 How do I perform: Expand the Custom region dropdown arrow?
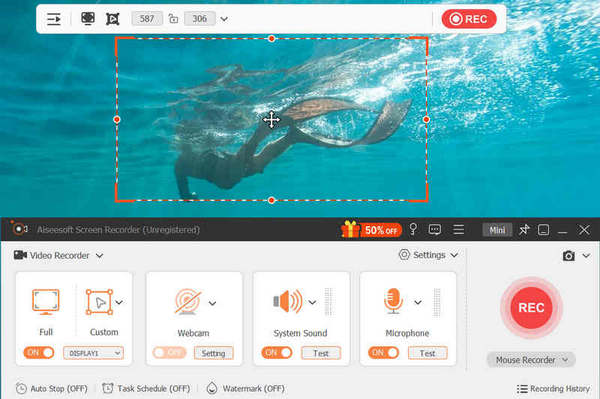(119, 302)
